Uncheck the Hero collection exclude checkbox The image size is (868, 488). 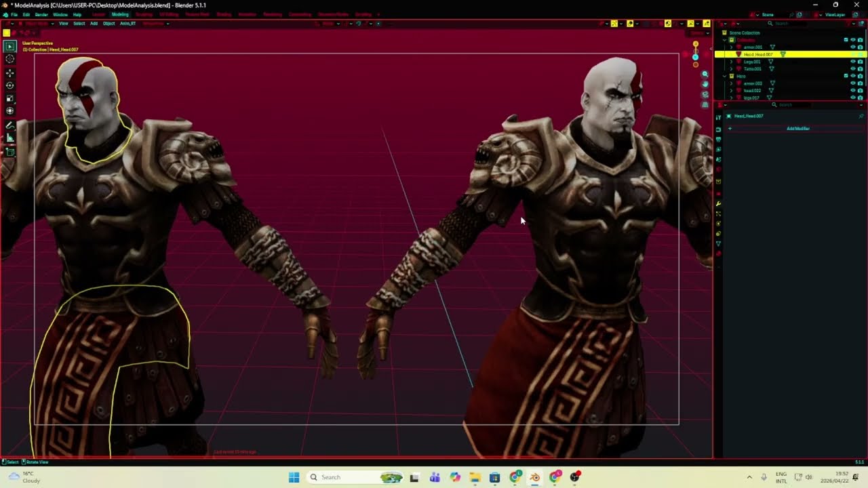click(846, 76)
